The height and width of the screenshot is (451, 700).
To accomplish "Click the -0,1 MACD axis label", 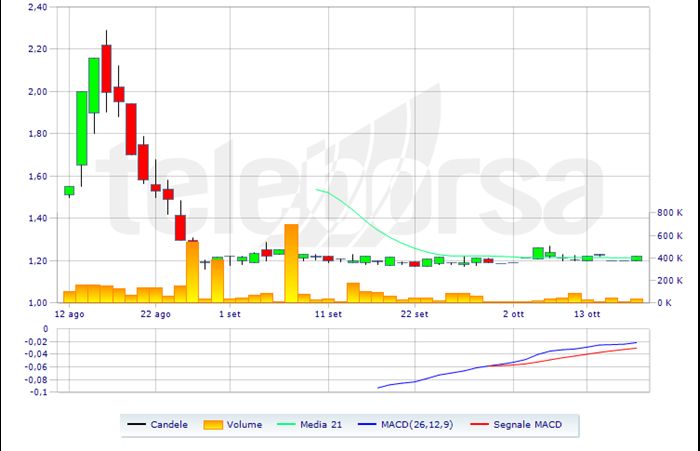I will 38,392.
